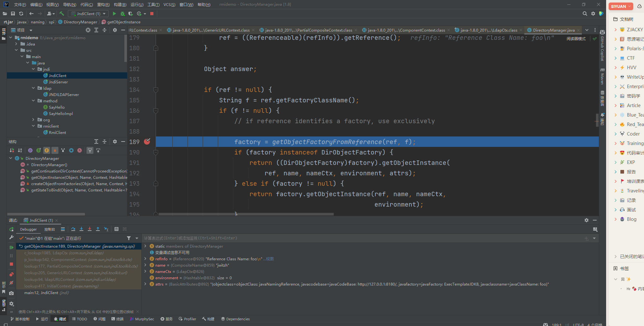Click the SIYUAN button at top right
The image size is (644, 326).
pos(620,6)
